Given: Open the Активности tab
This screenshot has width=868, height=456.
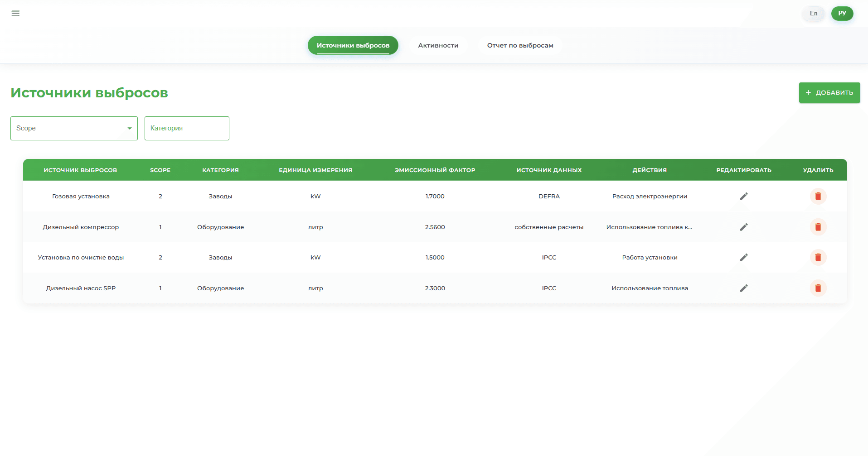Looking at the screenshot, I should click(438, 45).
